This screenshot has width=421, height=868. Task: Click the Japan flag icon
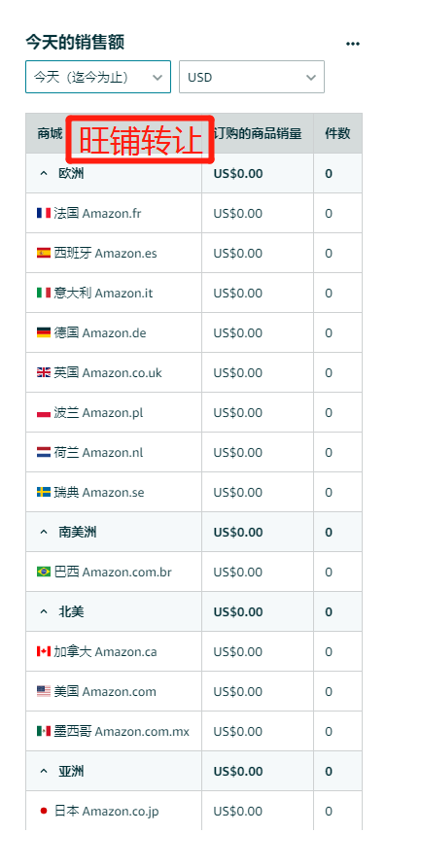(44, 811)
